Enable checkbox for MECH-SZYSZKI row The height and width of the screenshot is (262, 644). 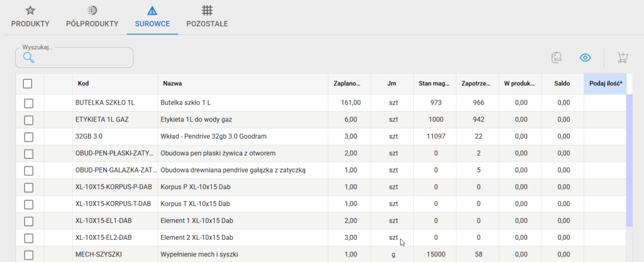click(x=28, y=255)
